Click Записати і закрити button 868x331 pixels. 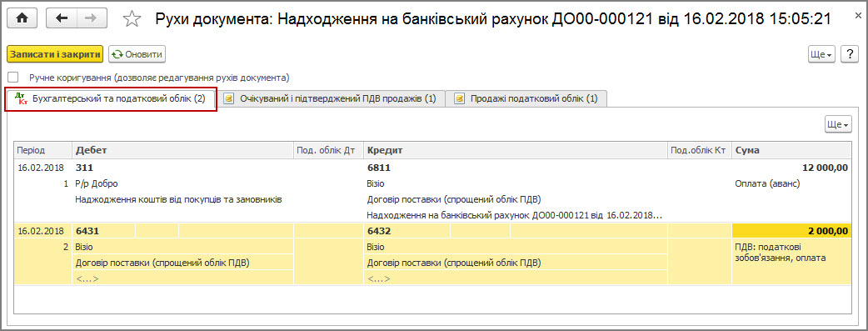[55, 54]
